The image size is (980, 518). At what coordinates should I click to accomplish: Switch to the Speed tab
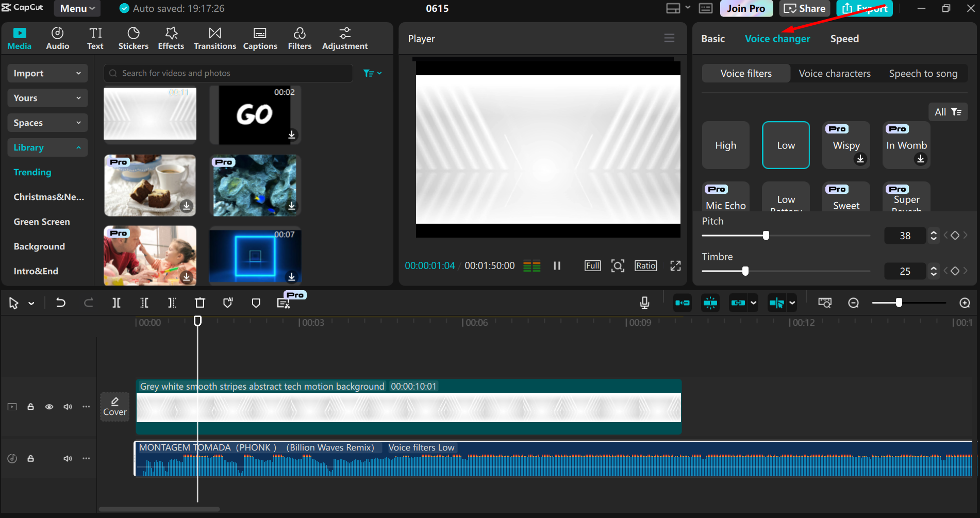pyautogui.click(x=844, y=39)
